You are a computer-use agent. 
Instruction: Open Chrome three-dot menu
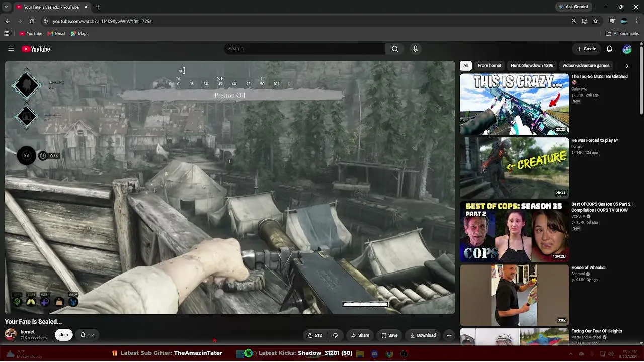point(636,21)
